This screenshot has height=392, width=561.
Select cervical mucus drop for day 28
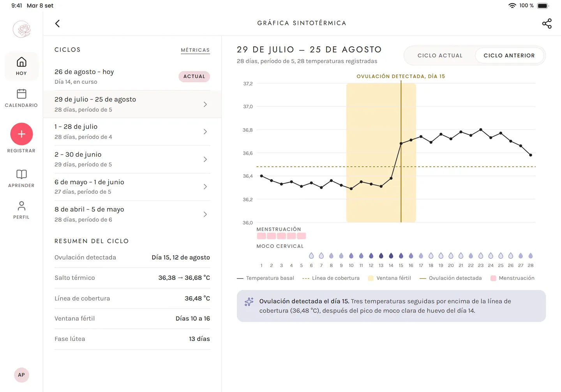pos(531,256)
